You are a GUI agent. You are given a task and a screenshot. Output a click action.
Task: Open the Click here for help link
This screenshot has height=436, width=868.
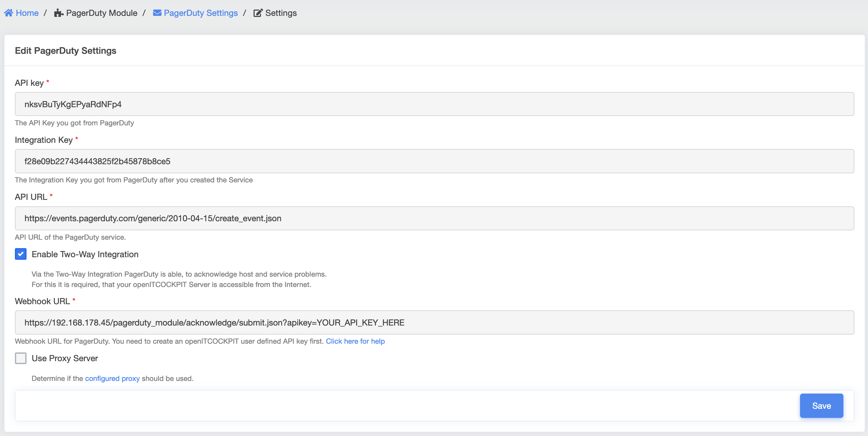click(355, 341)
